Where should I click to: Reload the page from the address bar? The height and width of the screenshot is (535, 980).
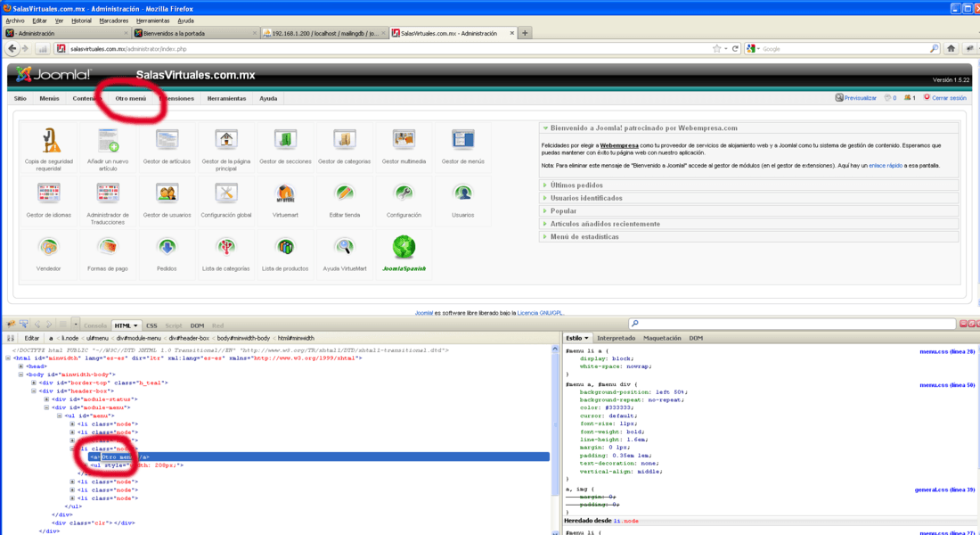736,49
